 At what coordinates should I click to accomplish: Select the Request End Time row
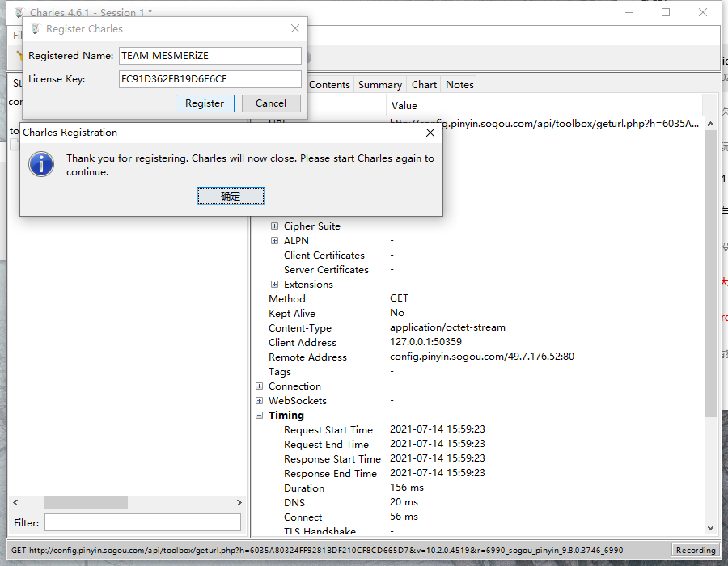click(478, 444)
